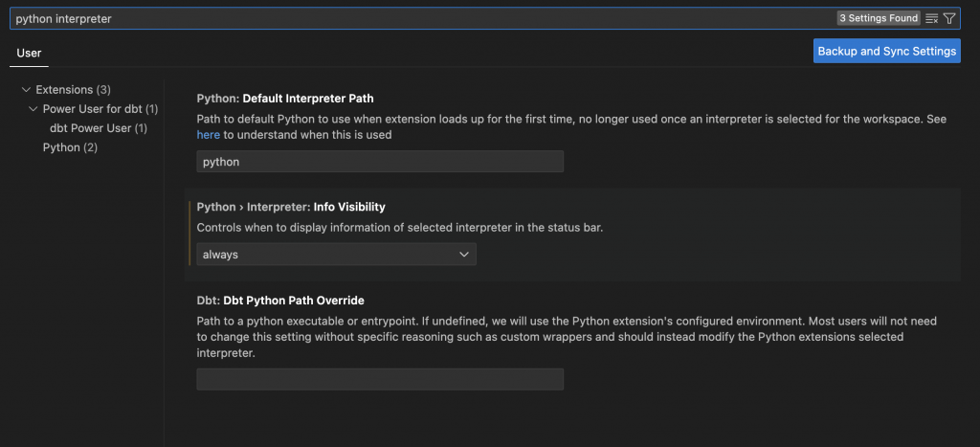Clear the settings search input icon
This screenshot has width=980, height=447.
[x=932, y=18]
